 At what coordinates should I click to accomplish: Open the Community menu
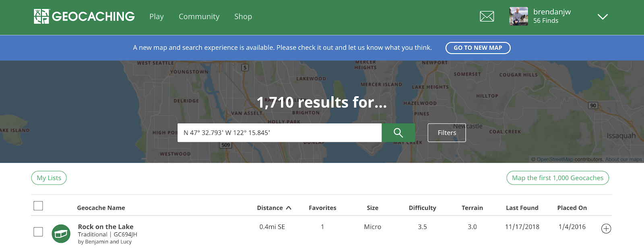click(199, 16)
